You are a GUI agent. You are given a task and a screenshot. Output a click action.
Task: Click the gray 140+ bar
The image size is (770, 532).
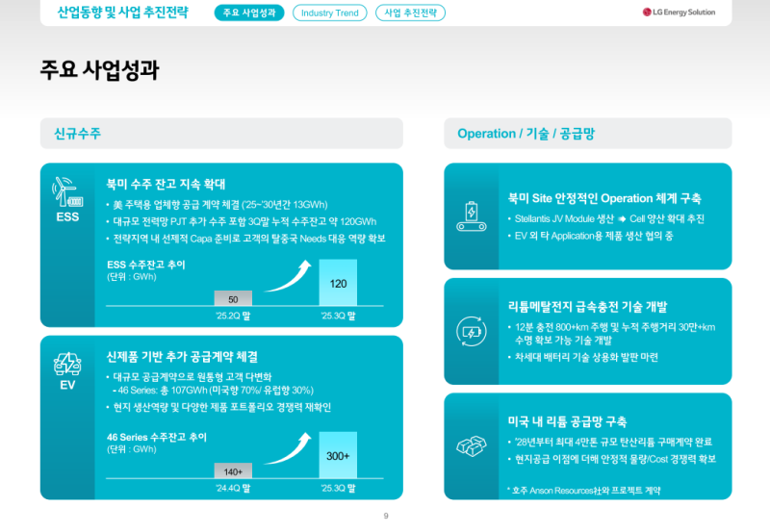(233, 471)
